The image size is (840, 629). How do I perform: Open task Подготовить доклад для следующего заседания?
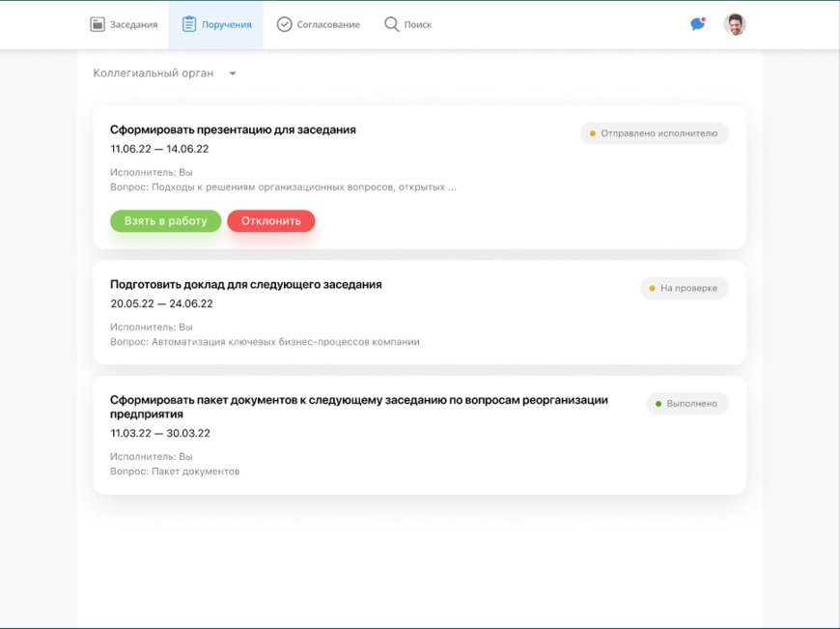click(246, 284)
